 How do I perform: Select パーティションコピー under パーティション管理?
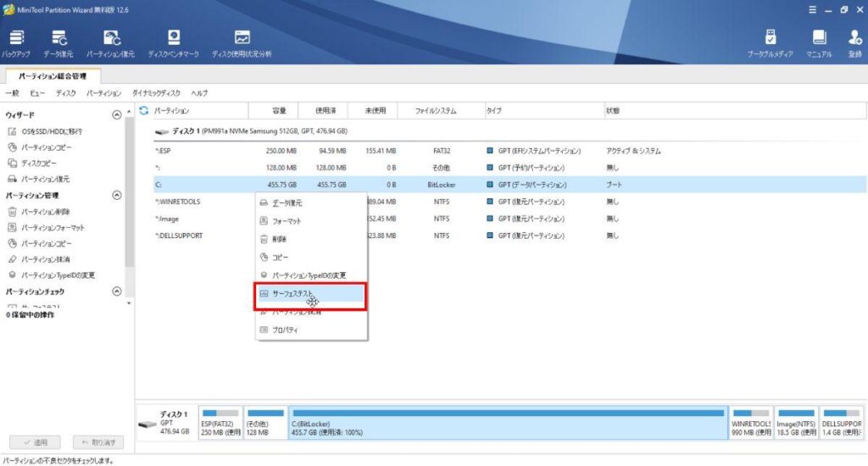[40, 243]
